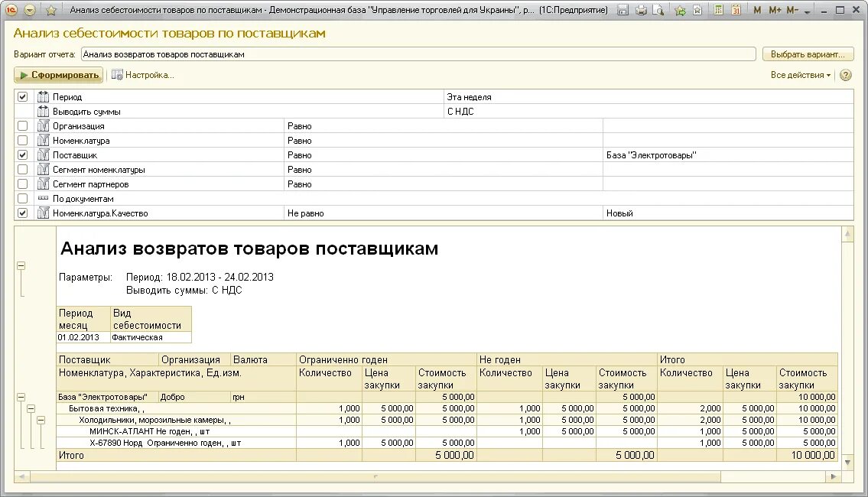Click the Сегмент номенклатуры filter icon
This screenshot has width=868, height=497.
(43, 169)
